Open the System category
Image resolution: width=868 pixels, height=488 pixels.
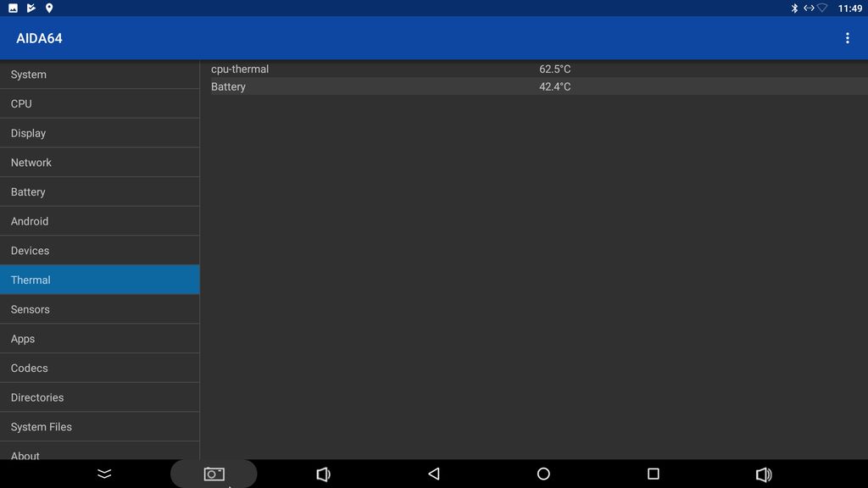pyautogui.click(x=99, y=75)
